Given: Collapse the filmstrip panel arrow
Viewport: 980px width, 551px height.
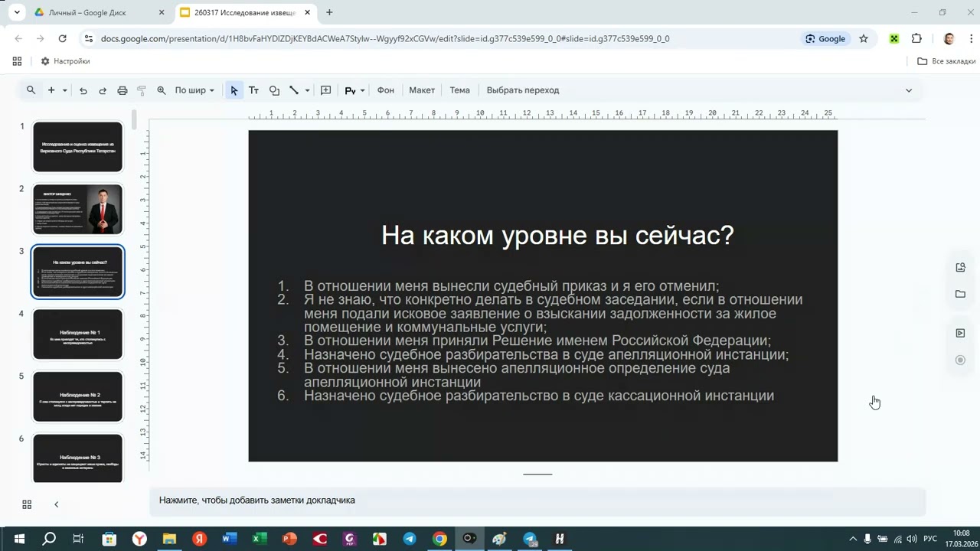Looking at the screenshot, I should (56, 504).
